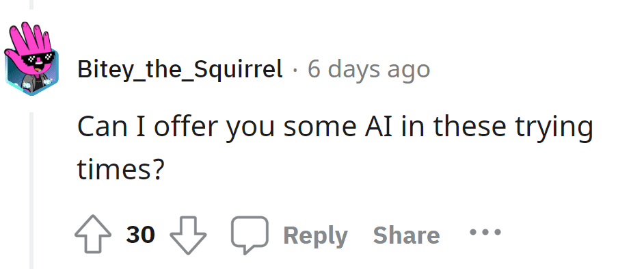Image resolution: width=644 pixels, height=269 pixels.
Task: Open Bitey_the_Squirrel's user profile link
Action: point(180,69)
